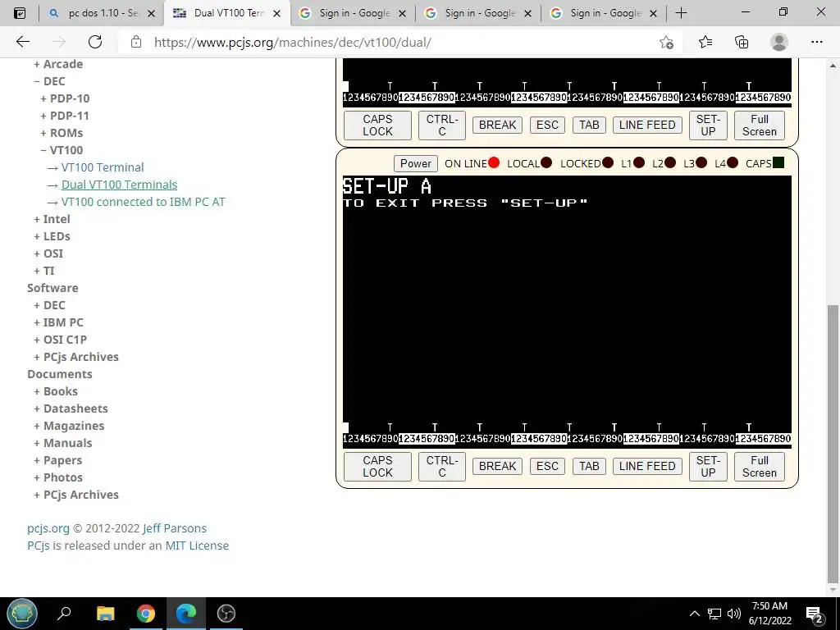Expand the PDP-10 section
Image resolution: width=840 pixels, height=630 pixels.
pyautogui.click(x=65, y=98)
